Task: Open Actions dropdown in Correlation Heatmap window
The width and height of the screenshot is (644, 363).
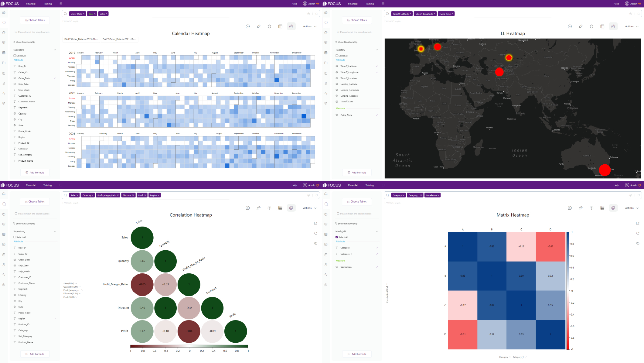Action: [x=310, y=208]
